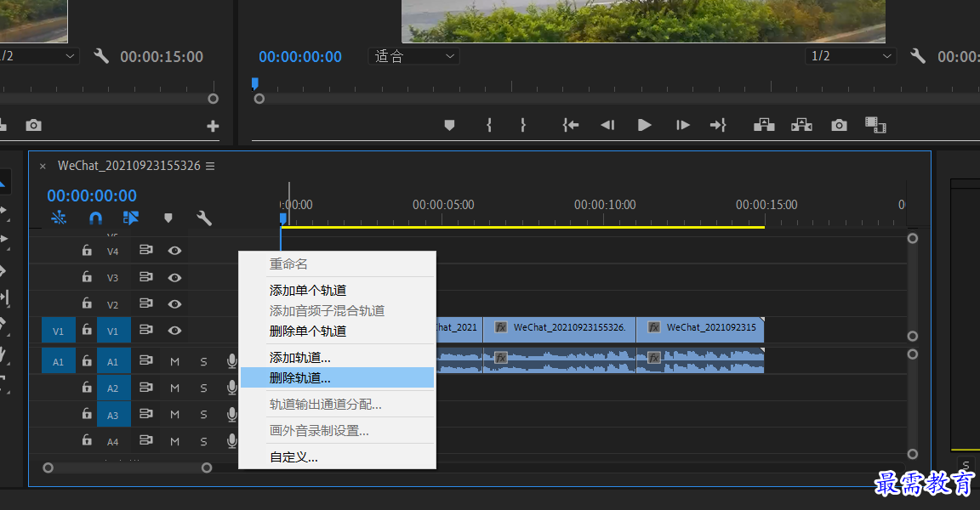The image size is (980, 510).
Task: Toggle timeline snapping magnet
Action: (95, 218)
